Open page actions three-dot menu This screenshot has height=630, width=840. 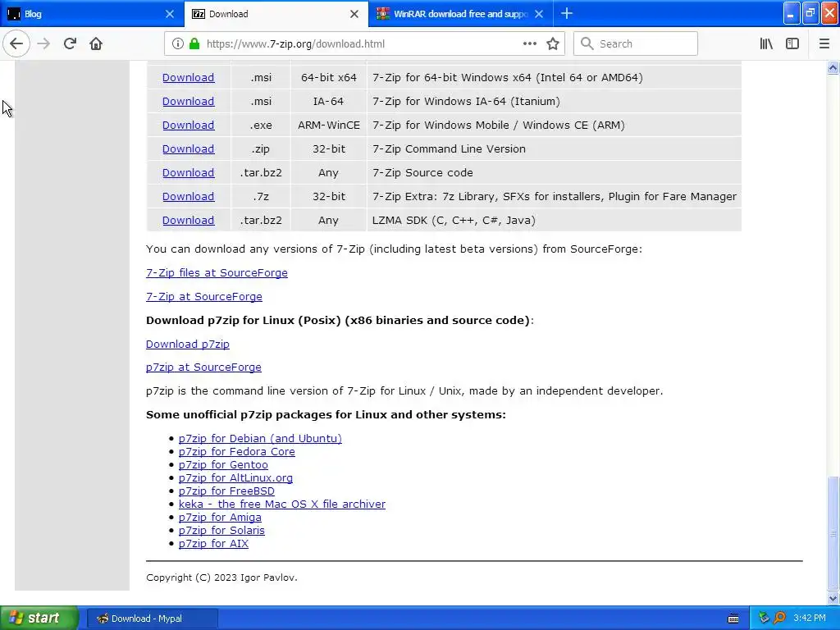(530, 44)
